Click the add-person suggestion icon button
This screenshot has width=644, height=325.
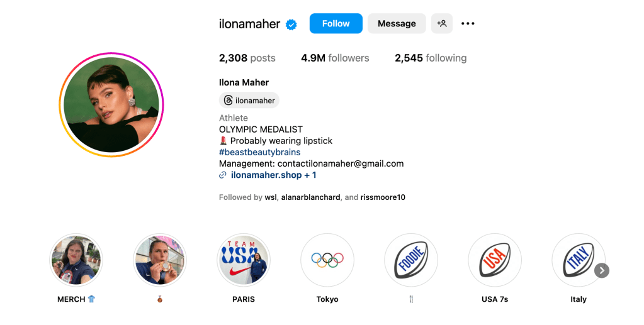point(442,24)
